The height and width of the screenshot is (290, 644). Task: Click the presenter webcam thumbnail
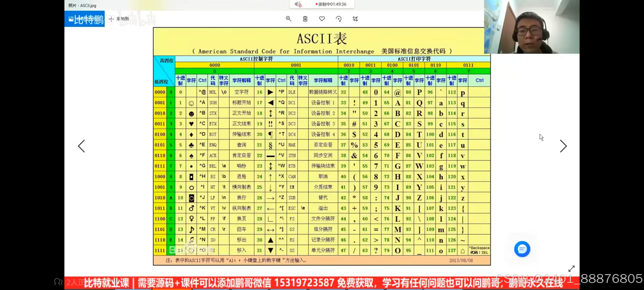[532, 27]
